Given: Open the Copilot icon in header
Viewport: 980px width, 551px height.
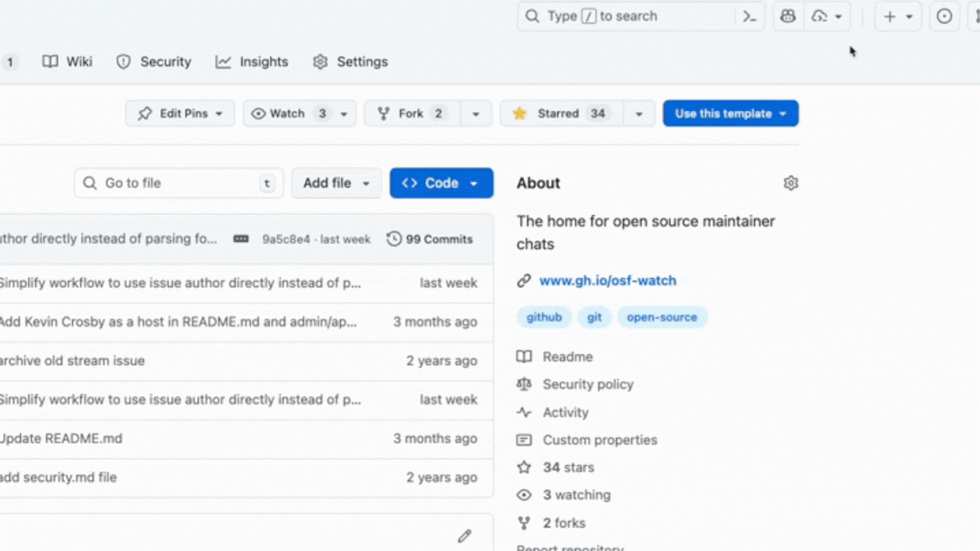Looking at the screenshot, I should click(788, 17).
